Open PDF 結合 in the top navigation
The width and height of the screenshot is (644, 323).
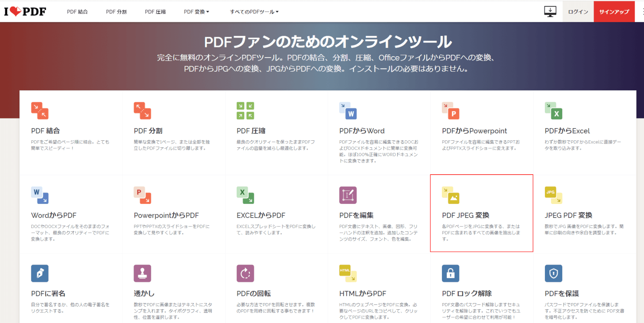[77, 12]
